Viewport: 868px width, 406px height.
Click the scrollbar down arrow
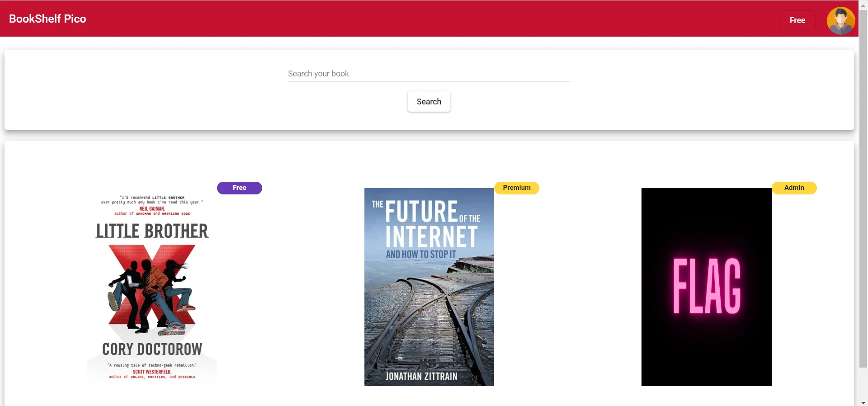point(863,402)
